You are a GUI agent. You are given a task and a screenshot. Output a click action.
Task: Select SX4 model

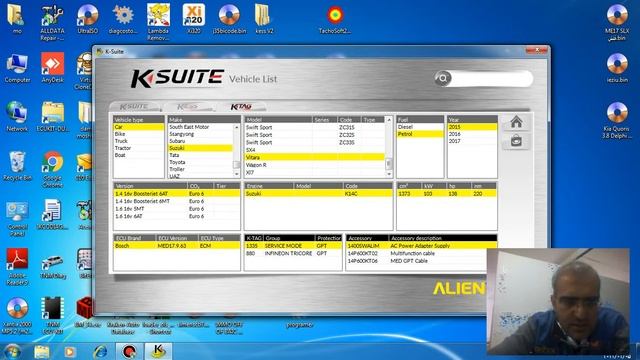(x=314, y=150)
